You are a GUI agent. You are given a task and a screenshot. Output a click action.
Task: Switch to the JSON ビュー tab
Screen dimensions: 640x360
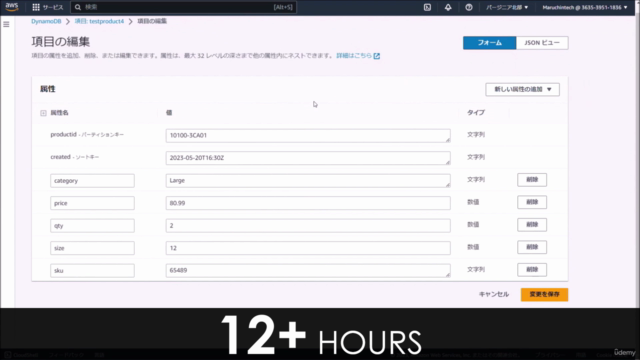tap(542, 42)
